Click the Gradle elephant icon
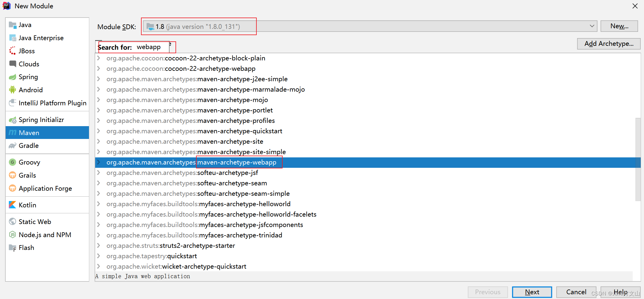This screenshot has width=644, height=299. point(12,145)
